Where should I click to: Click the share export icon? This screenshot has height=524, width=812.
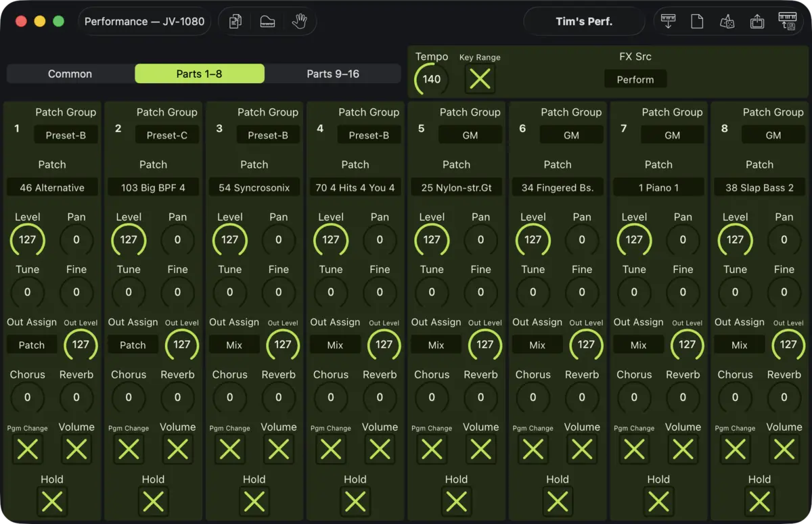click(758, 22)
